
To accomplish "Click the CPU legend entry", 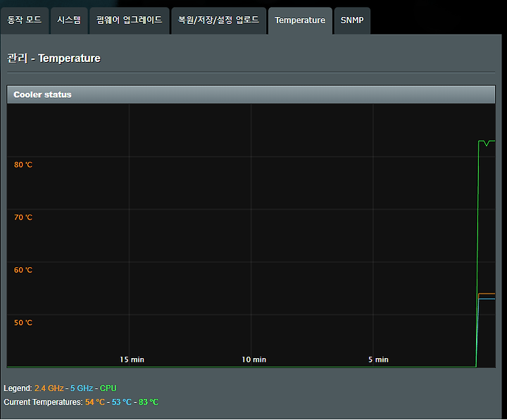I will [108, 388].
